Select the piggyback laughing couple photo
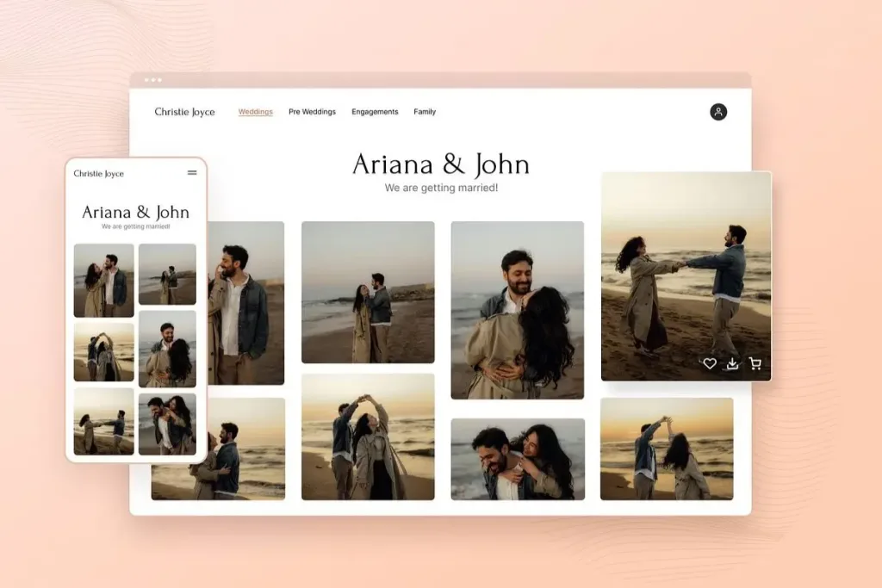The height and width of the screenshot is (588, 882). (x=517, y=459)
